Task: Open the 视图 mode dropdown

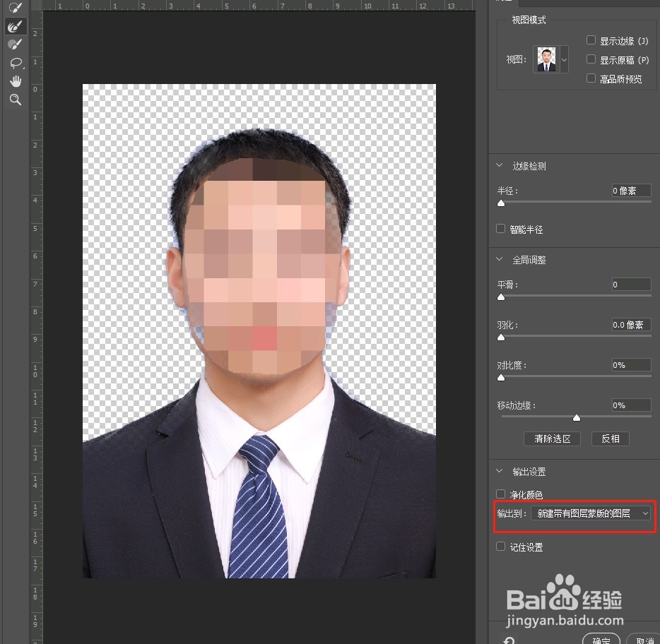Action: pyautogui.click(x=563, y=59)
